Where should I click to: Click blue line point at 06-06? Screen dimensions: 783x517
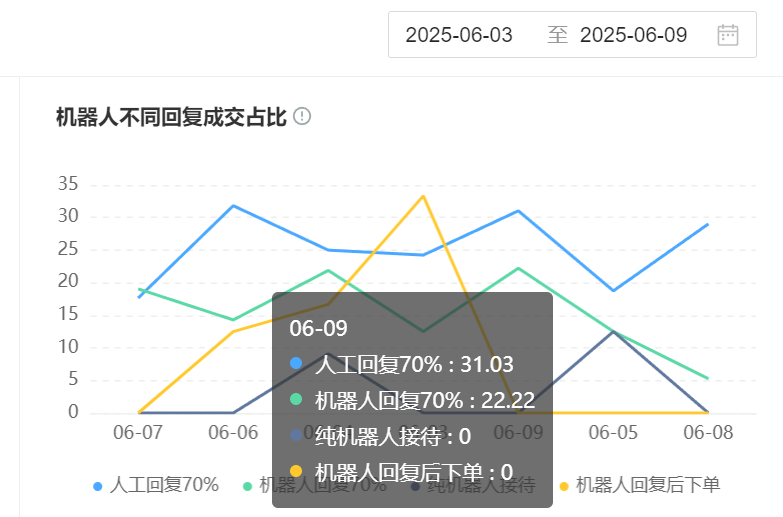pyautogui.click(x=233, y=206)
